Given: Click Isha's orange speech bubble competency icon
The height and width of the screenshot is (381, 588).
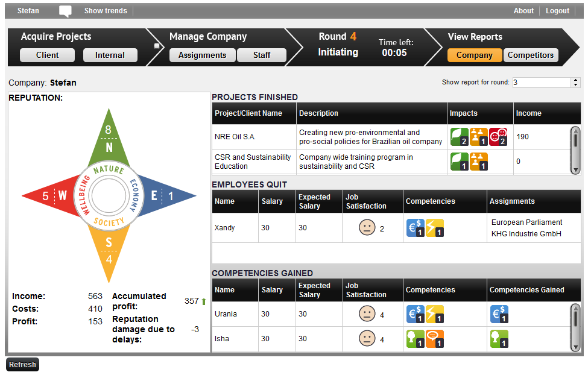Looking at the screenshot, I should (435, 339).
